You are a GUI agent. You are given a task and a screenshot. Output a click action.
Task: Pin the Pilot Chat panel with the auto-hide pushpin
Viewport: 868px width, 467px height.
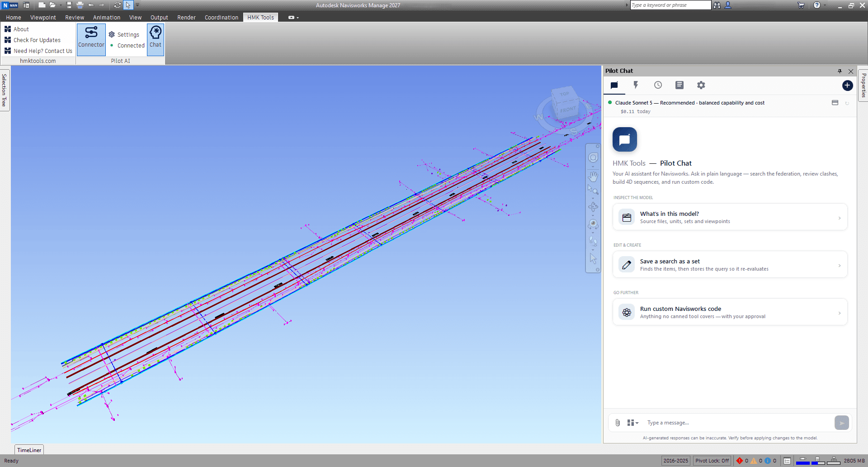coord(840,71)
